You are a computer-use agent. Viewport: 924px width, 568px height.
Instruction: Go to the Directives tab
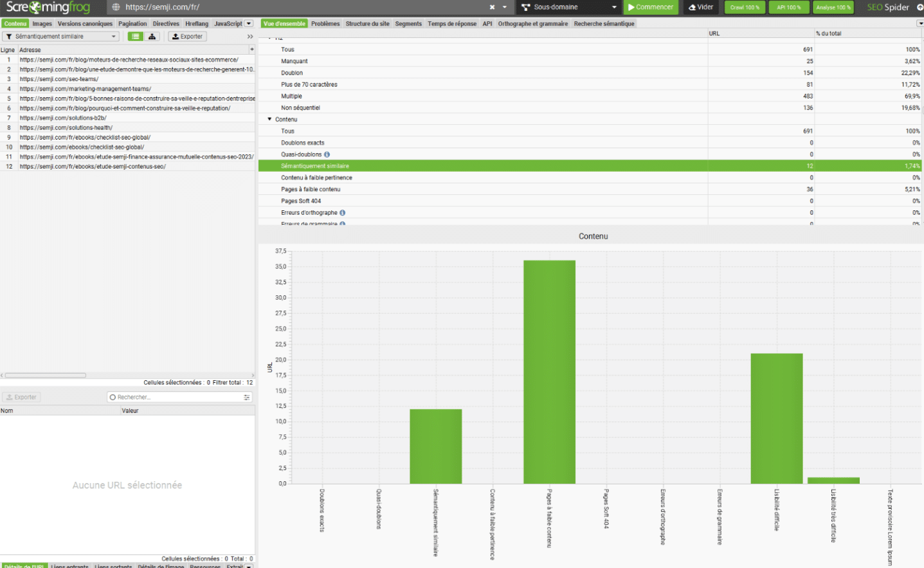tap(166, 24)
